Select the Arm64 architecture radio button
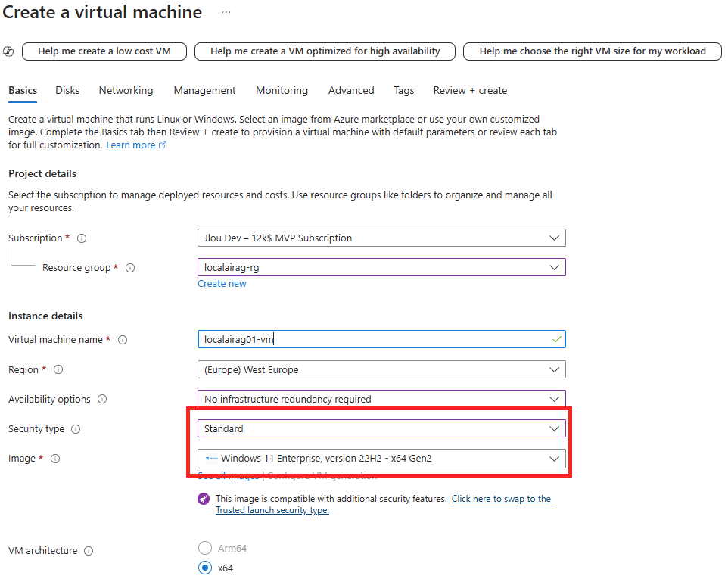Image resolution: width=728 pixels, height=582 pixels. pos(205,548)
